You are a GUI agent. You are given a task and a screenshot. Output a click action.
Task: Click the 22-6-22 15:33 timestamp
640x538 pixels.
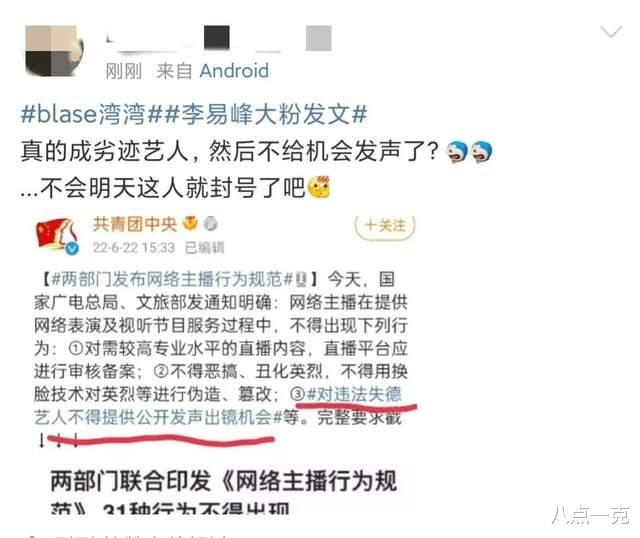pos(134,248)
